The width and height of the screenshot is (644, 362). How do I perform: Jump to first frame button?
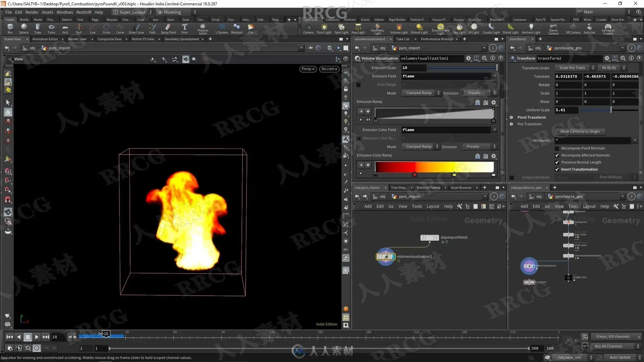click(9, 337)
